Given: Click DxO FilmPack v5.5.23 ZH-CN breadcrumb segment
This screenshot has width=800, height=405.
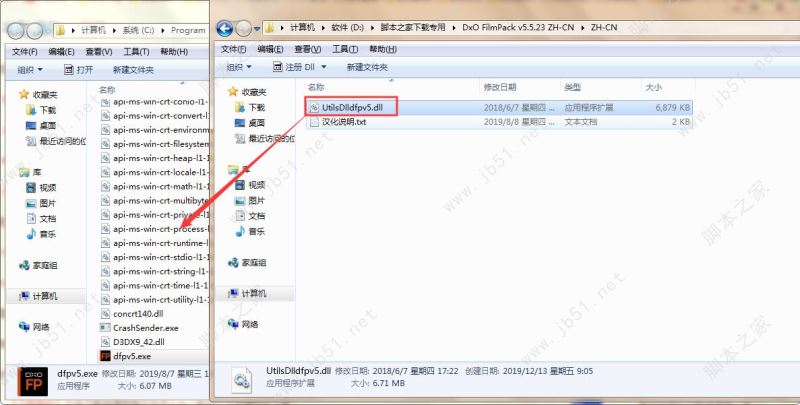Looking at the screenshot, I should [x=518, y=28].
